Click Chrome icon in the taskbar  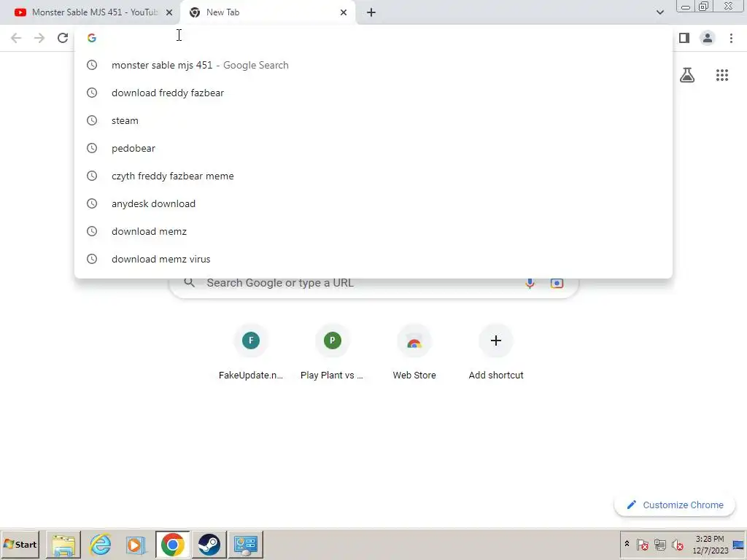click(172, 544)
